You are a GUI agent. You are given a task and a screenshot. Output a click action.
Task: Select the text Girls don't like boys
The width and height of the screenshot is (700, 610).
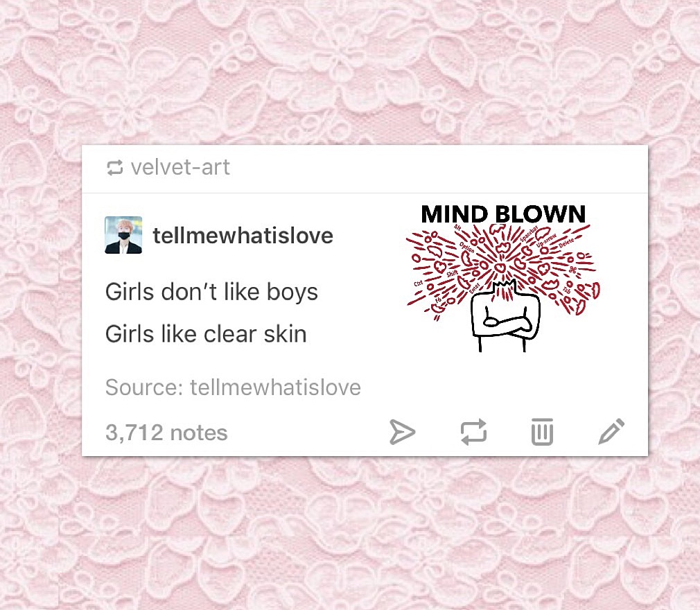pyautogui.click(x=211, y=292)
